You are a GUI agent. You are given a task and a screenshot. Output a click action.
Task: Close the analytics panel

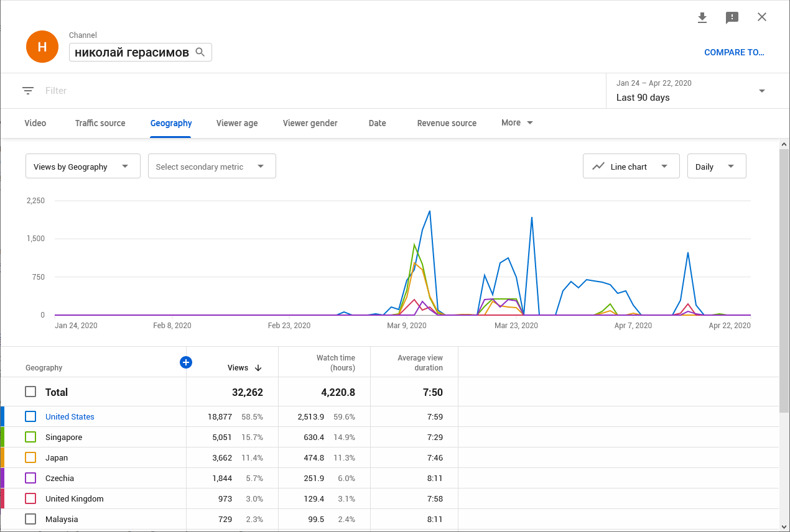click(762, 17)
